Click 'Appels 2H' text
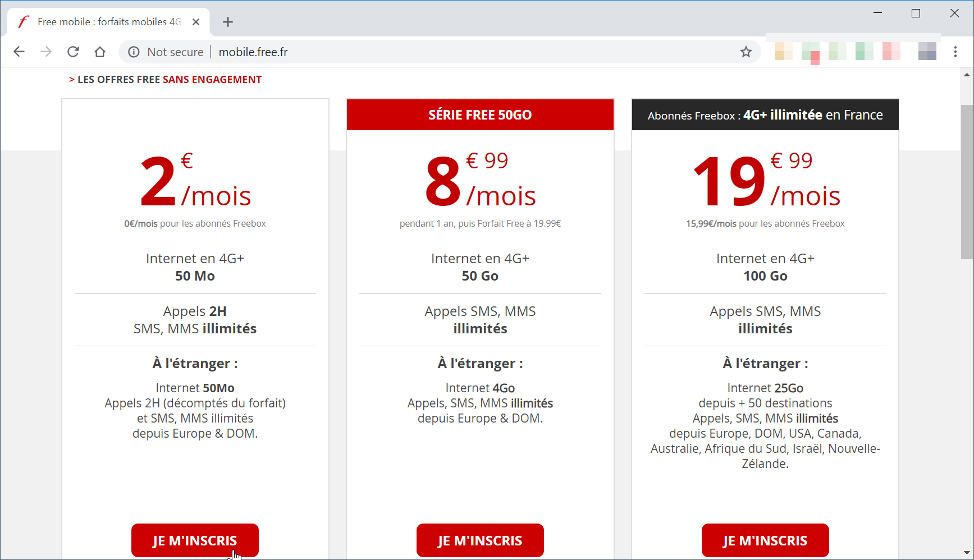The image size is (974, 560). point(195,311)
